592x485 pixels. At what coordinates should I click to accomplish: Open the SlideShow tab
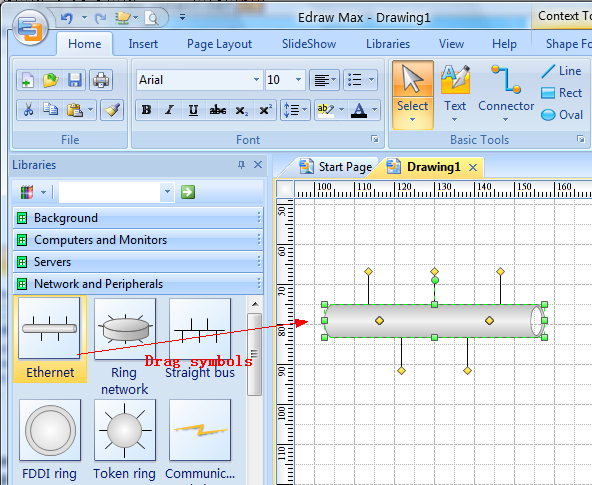click(x=309, y=44)
